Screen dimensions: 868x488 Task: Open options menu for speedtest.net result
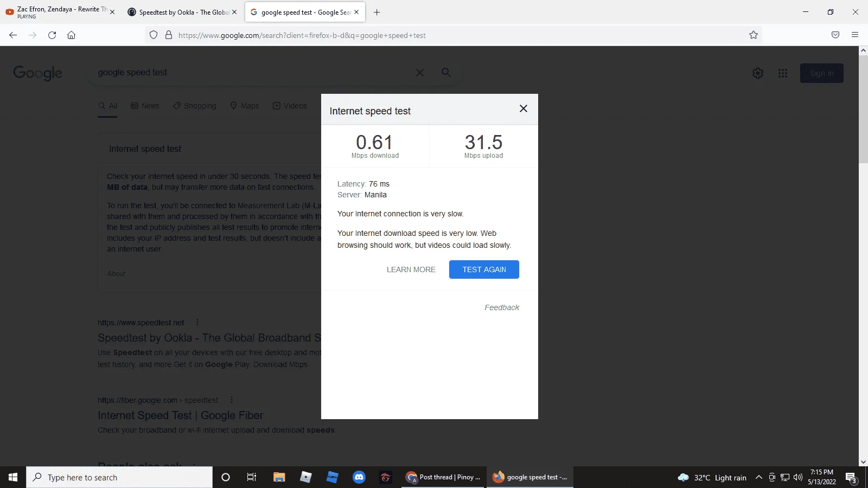[x=197, y=322]
